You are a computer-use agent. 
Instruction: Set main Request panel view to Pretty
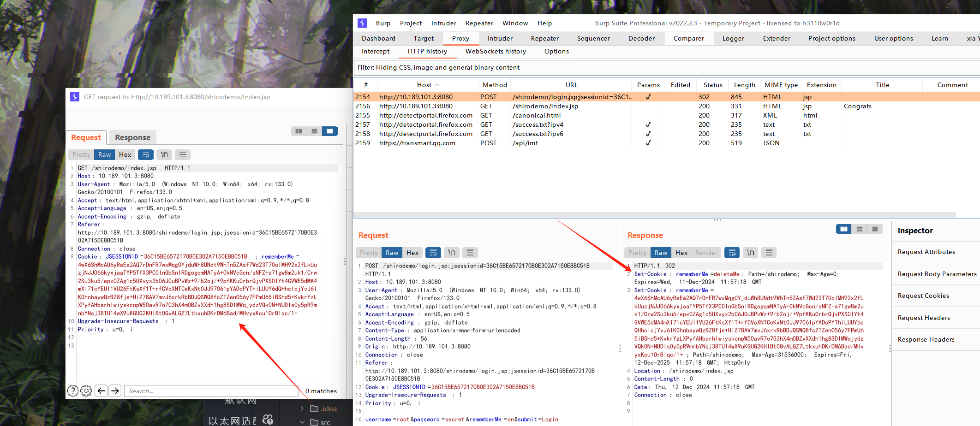[x=369, y=253]
